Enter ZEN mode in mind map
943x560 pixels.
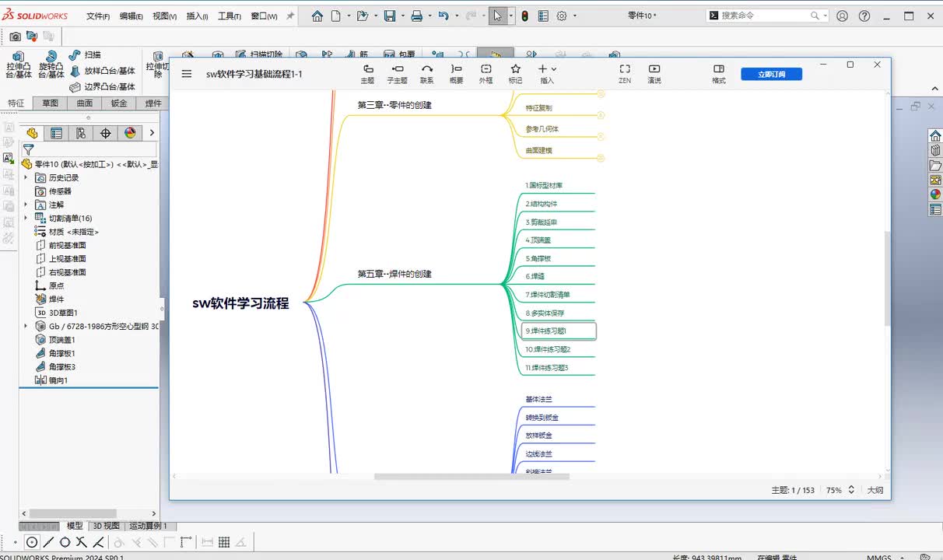click(x=625, y=74)
